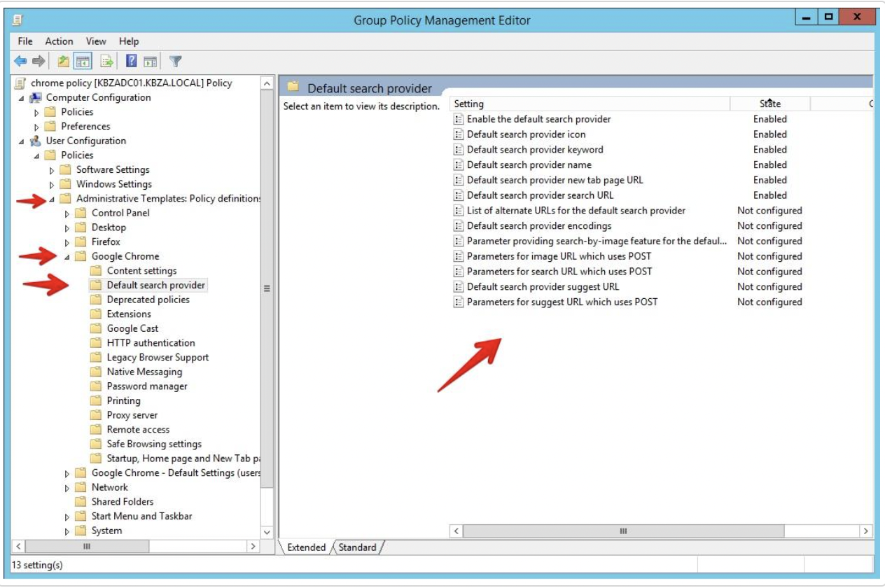Expand the Desktop node
This screenshot has width=885, height=588.
[68, 228]
